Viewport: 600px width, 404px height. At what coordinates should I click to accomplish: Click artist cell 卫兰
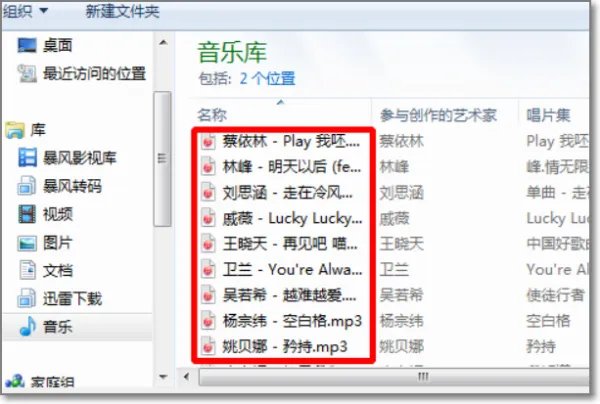point(394,270)
